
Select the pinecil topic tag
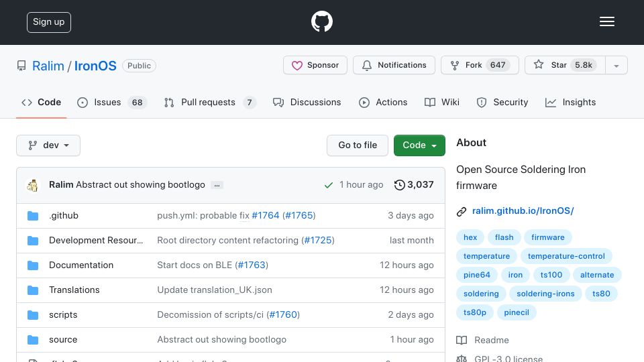(517, 313)
